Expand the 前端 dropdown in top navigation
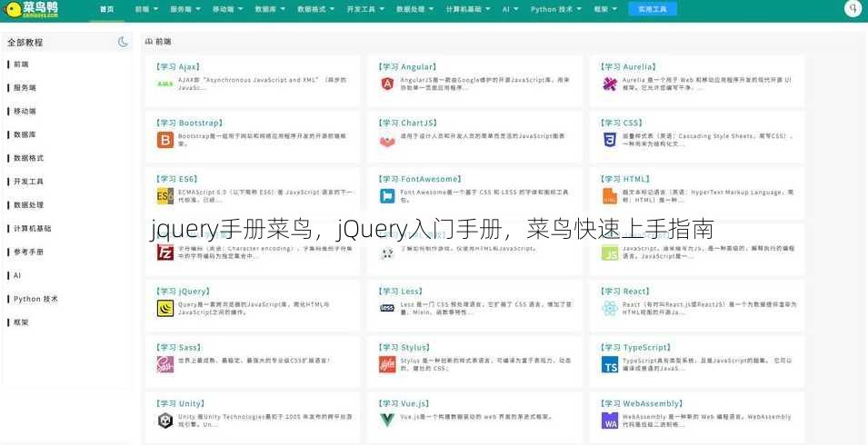Screen dimensions: 868x445 point(146,9)
